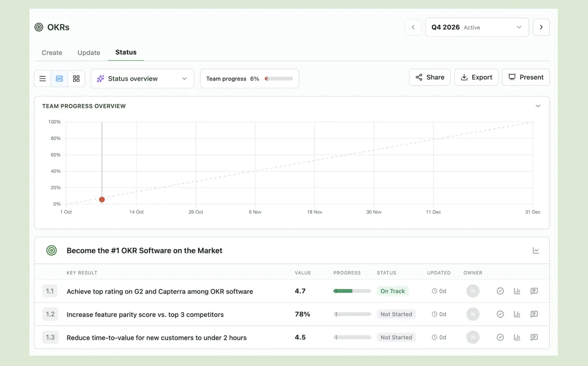Go to previous quarter with left arrow
Screen dimensions: 588x366
(413, 27)
